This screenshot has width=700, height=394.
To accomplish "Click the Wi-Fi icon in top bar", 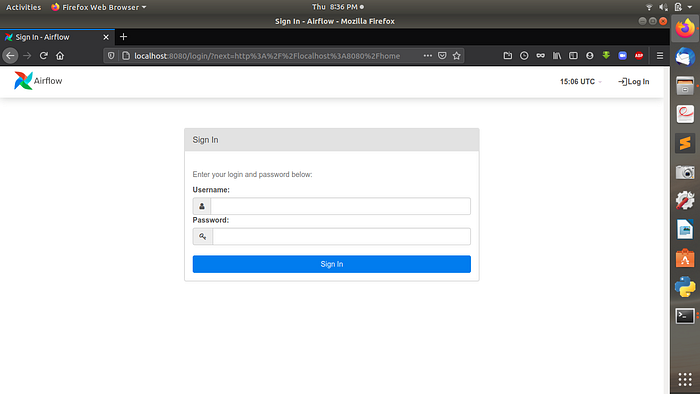I will 649,7.
